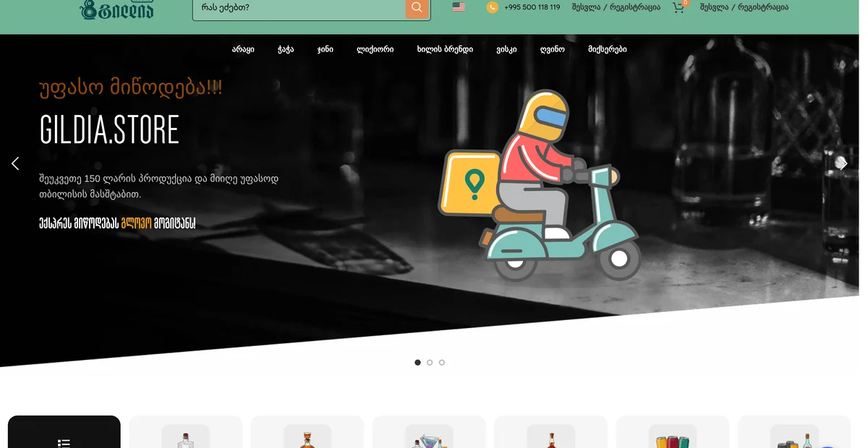Click the Gildia logo in the header
868x448 pixels.
(116, 9)
